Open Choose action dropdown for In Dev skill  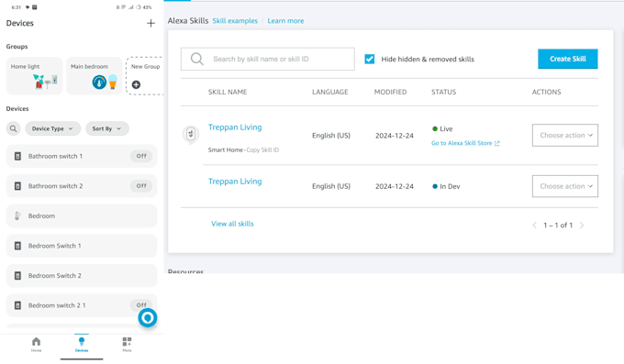[565, 186]
